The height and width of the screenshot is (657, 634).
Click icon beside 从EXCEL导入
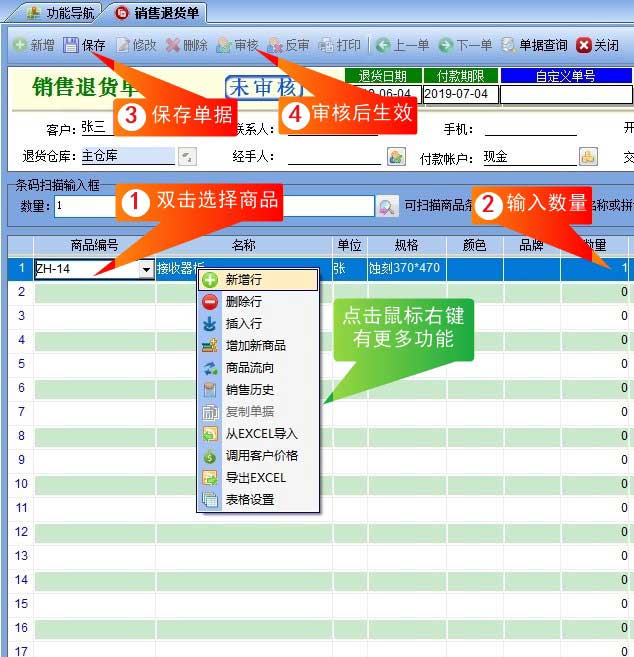210,434
